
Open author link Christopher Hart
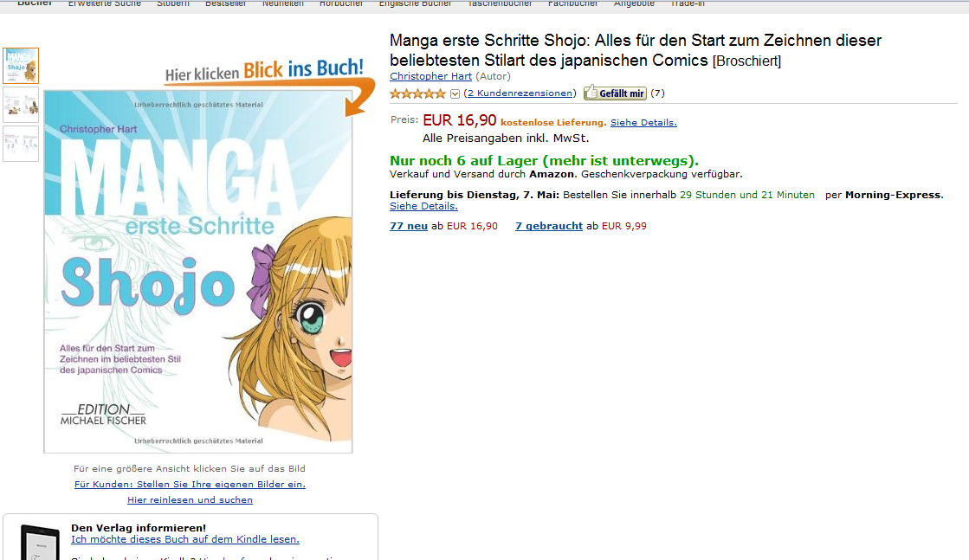click(x=430, y=76)
